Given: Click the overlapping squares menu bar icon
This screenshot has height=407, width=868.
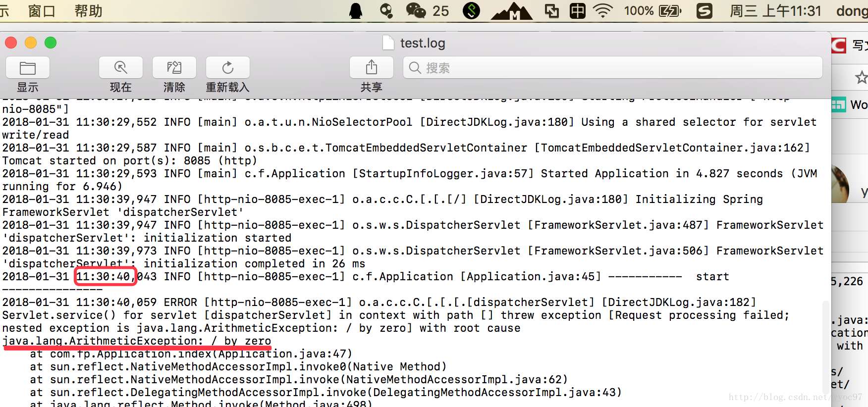Looking at the screenshot, I should 551,11.
